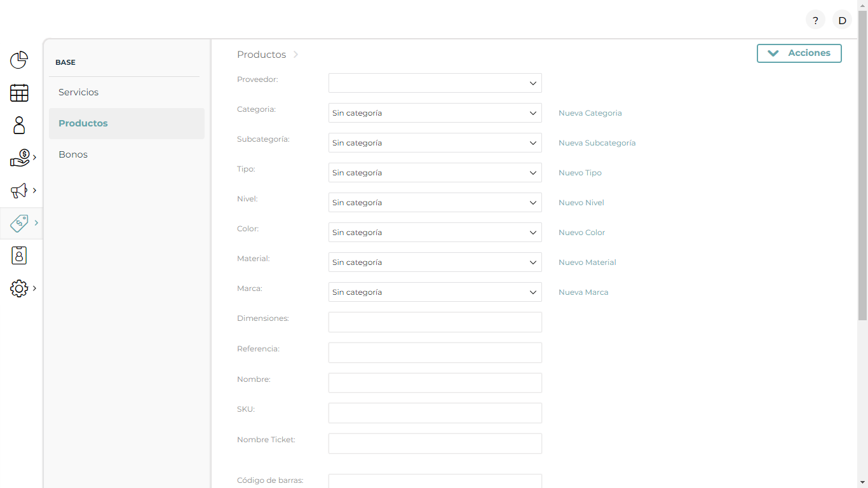The width and height of the screenshot is (868, 488).
Task: Focus the Código de barras input field
Action: coord(435,481)
